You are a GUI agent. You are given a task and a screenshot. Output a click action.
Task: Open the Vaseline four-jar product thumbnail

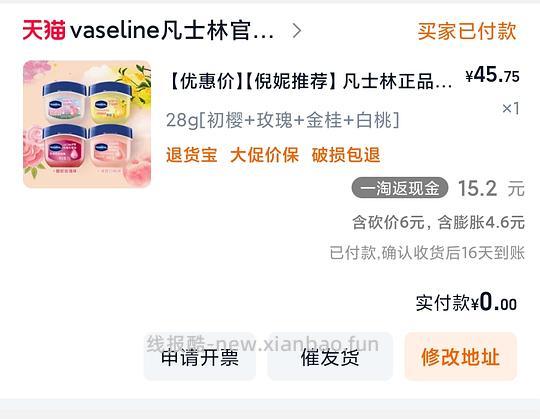point(87,124)
